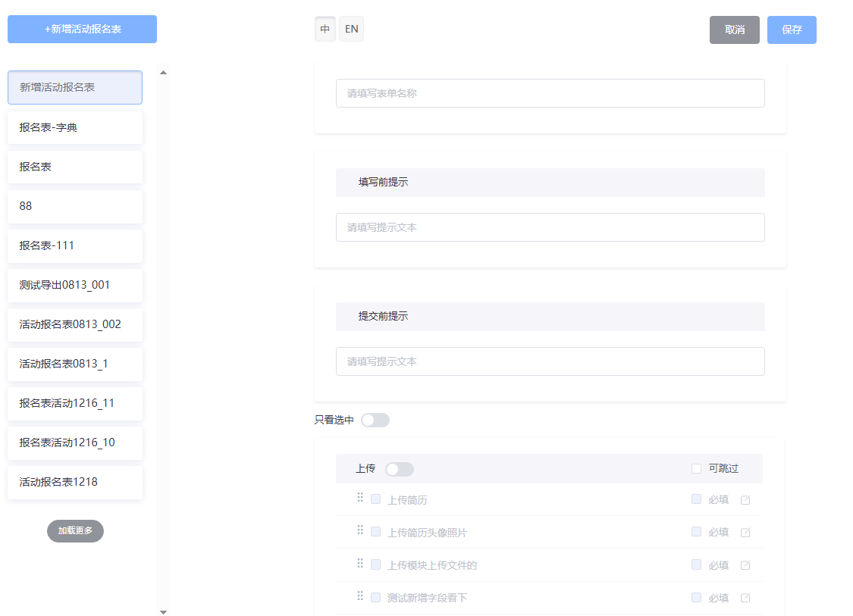Click sidebar scroll-up arrow
This screenshot has height=616, width=853.
[x=163, y=72]
